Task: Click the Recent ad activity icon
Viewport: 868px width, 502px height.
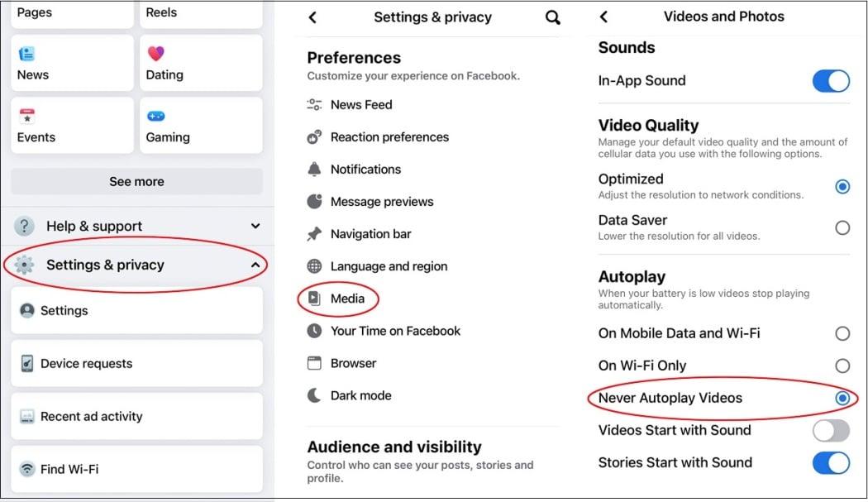Action: click(x=26, y=416)
